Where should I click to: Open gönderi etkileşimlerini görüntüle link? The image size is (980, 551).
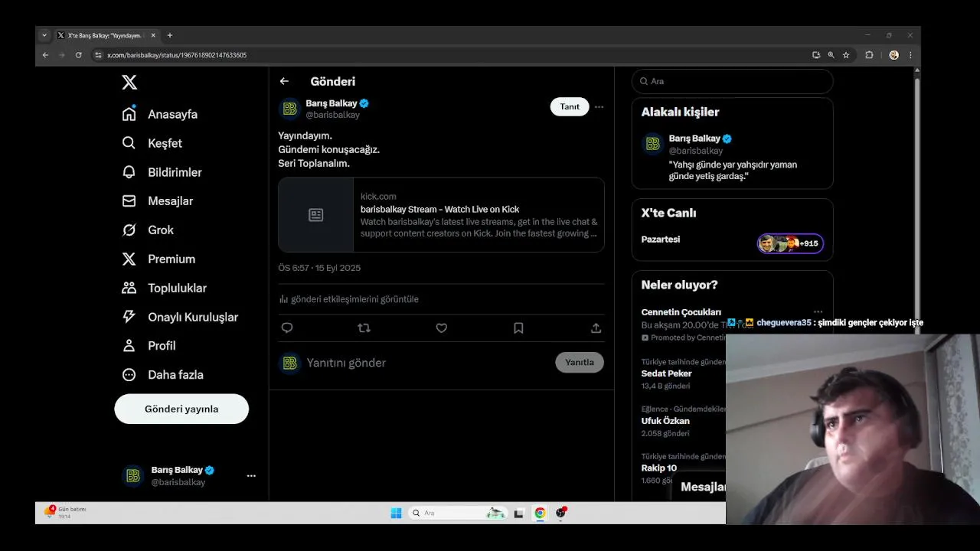click(348, 299)
